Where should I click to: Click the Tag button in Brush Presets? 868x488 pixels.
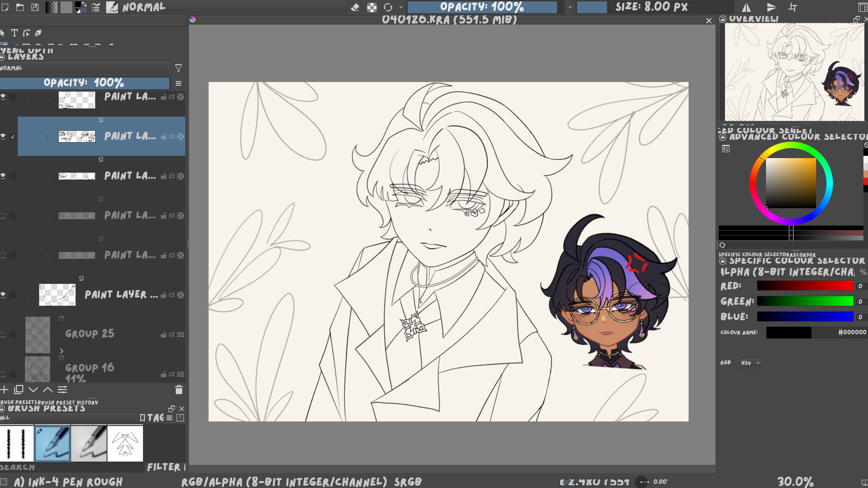coord(152,418)
